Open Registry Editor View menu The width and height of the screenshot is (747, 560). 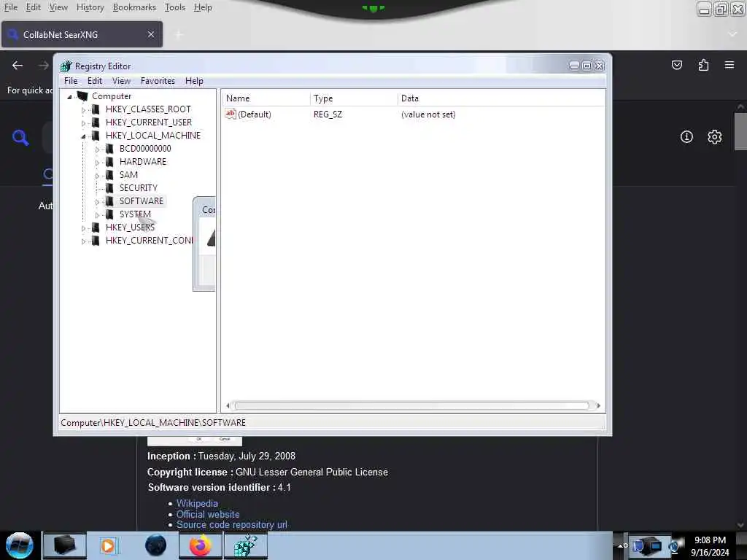[x=122, y=81]
